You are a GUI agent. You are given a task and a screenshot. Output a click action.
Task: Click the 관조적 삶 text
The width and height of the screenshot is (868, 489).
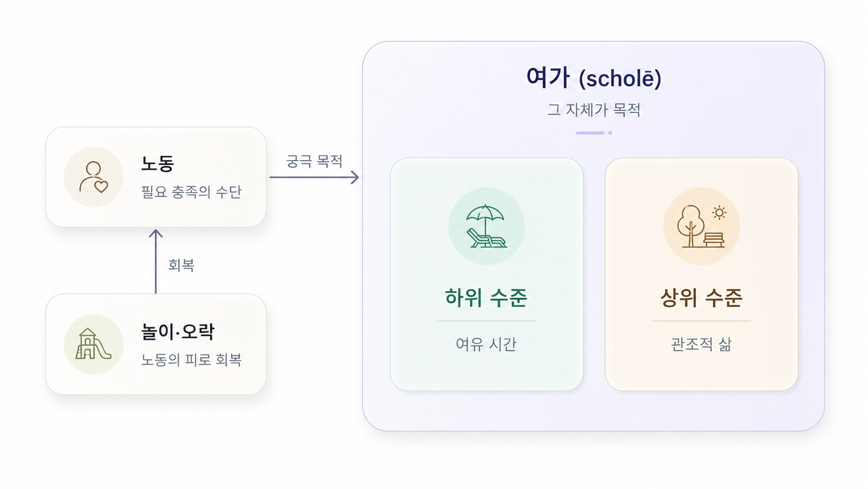(x=701, y=344)
